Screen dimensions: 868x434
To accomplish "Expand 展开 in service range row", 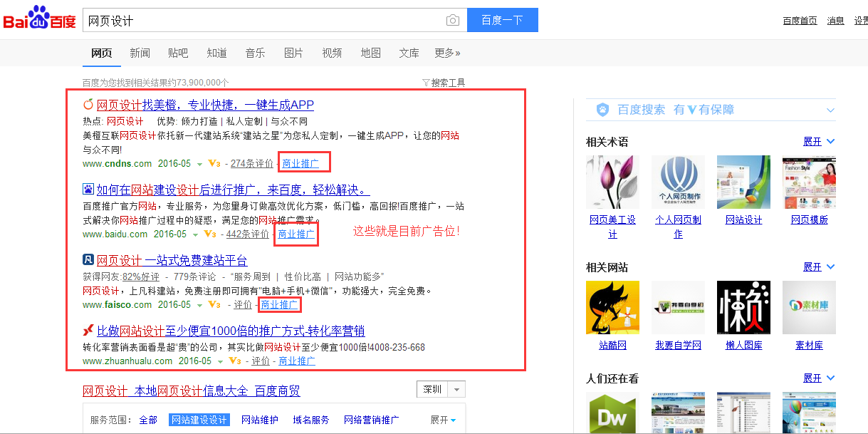I will (444, 420).
